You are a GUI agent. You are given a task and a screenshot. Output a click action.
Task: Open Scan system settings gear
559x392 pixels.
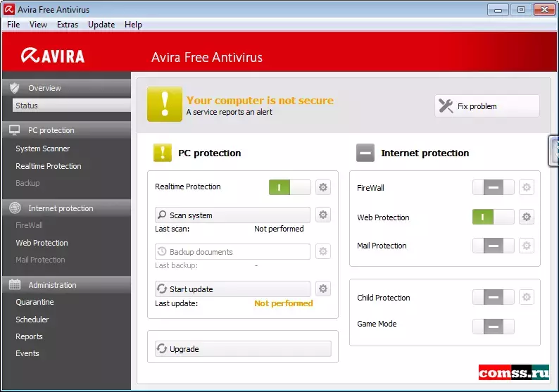[323, 215]
